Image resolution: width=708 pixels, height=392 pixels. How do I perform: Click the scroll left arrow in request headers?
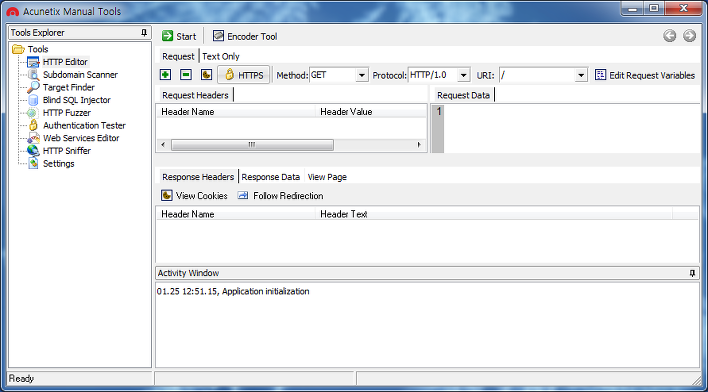[x=163, y=145]
